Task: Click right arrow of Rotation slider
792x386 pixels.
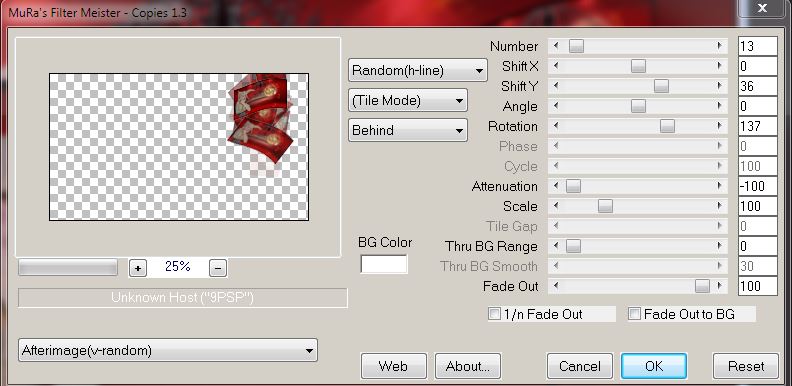Action: click(719, 126)
